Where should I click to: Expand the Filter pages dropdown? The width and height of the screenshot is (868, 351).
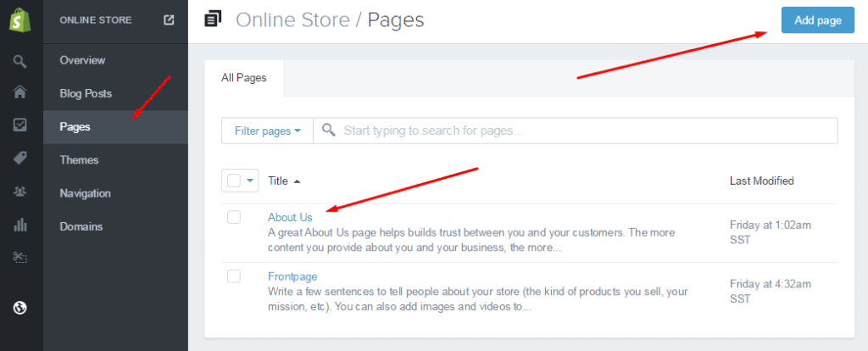[267, 131]
